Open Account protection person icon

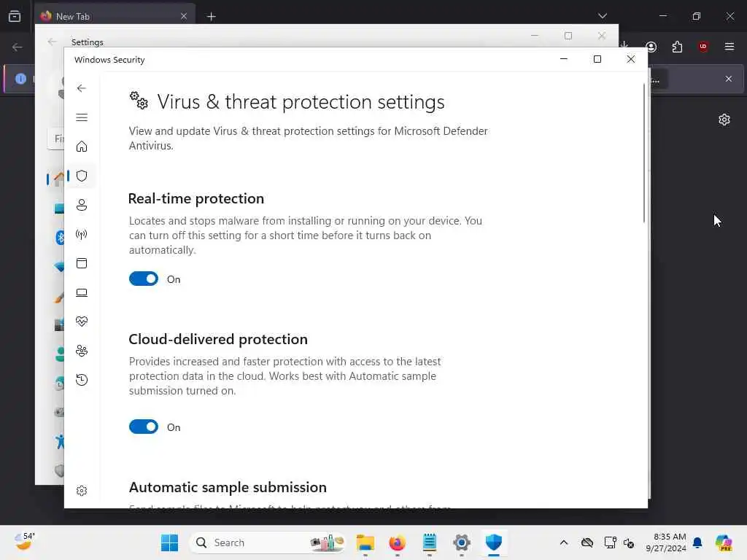point(82,205)
